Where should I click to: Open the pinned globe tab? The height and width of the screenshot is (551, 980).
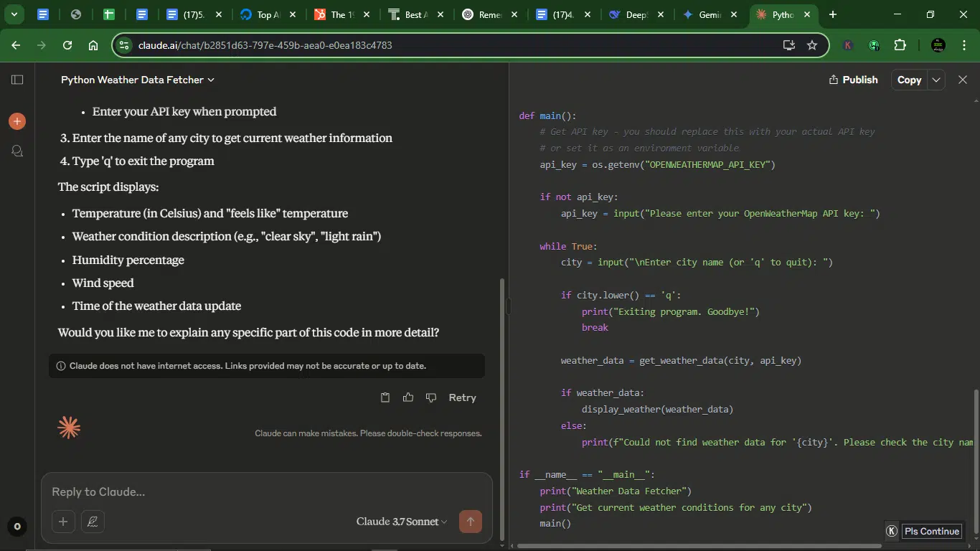tap(75, 14)
